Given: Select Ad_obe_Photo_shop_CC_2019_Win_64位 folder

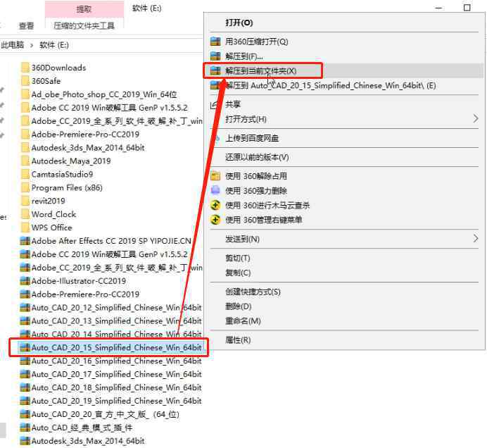Looking at the screenshot, I should (104, 94).
